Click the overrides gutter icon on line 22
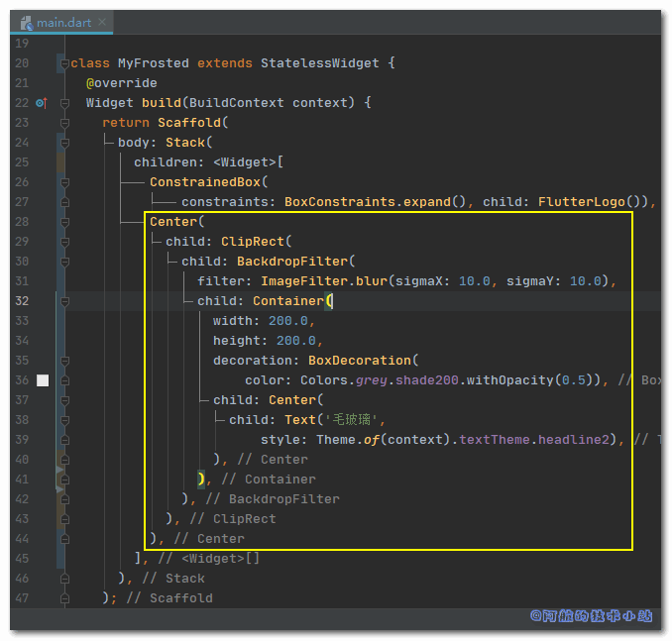 click(41, 103)
